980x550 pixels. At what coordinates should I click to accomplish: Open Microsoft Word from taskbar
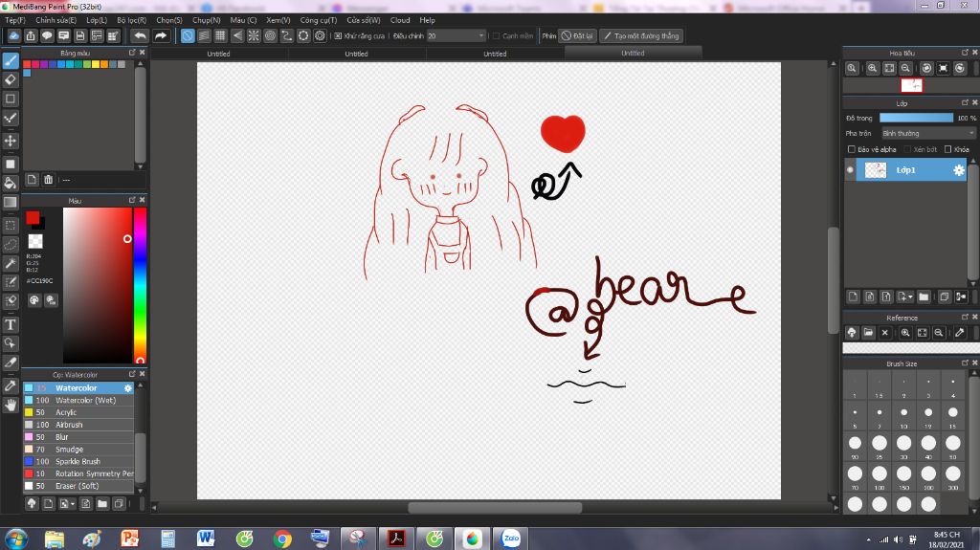point(206,539)
